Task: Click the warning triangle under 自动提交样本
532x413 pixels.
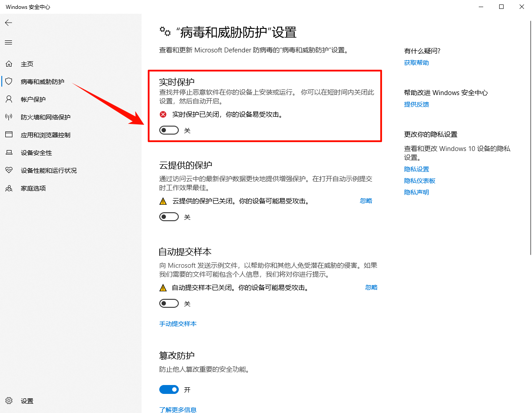Action: point(163,288)
